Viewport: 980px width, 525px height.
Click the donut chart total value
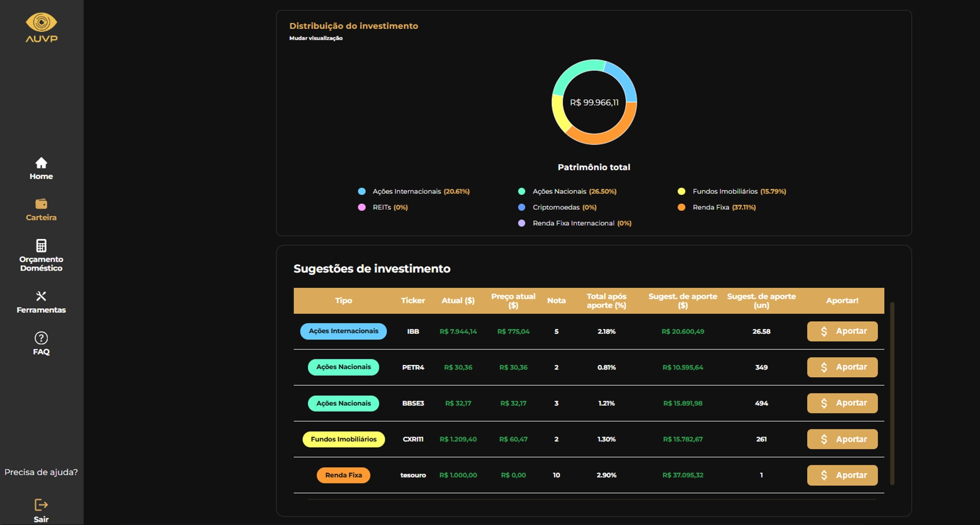tap(594, 102)
